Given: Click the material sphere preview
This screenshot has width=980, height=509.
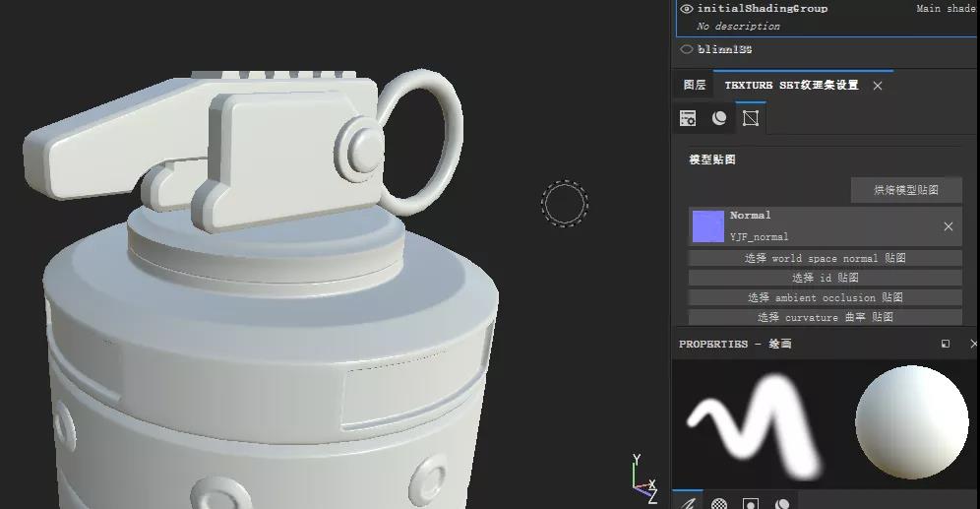Looking at the screenshot, I should point(912,423).
